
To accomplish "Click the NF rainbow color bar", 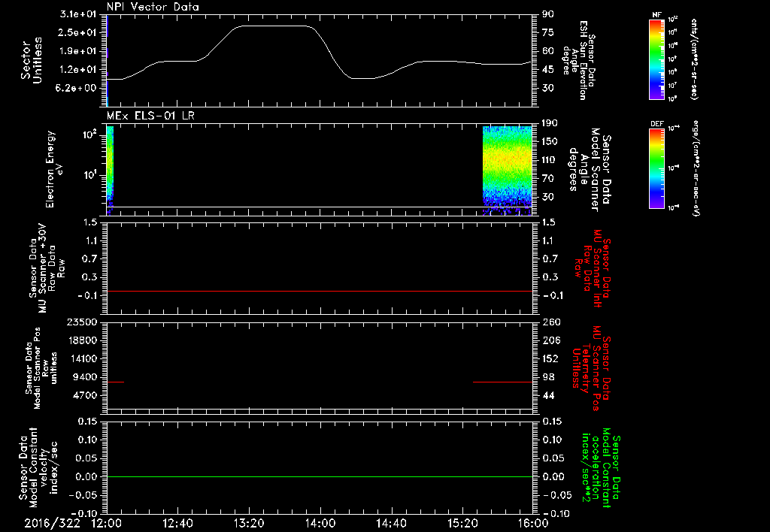I will (x=656, y=59).
